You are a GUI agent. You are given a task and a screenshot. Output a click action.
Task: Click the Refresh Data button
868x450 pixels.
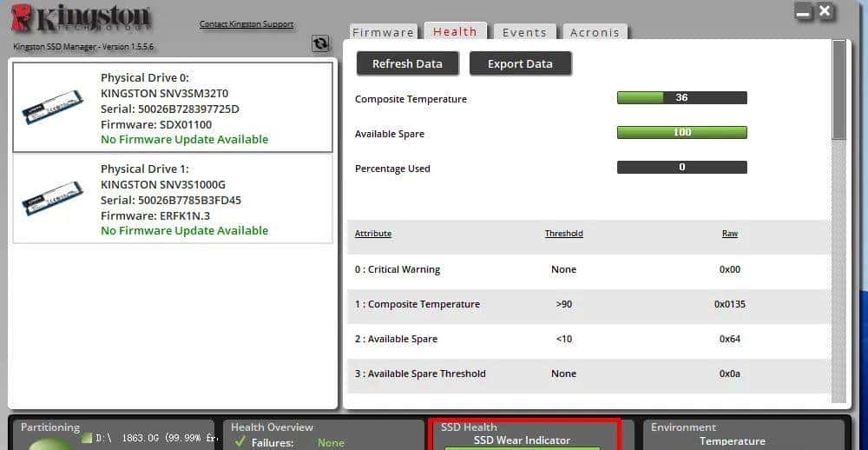coord(407,63)
